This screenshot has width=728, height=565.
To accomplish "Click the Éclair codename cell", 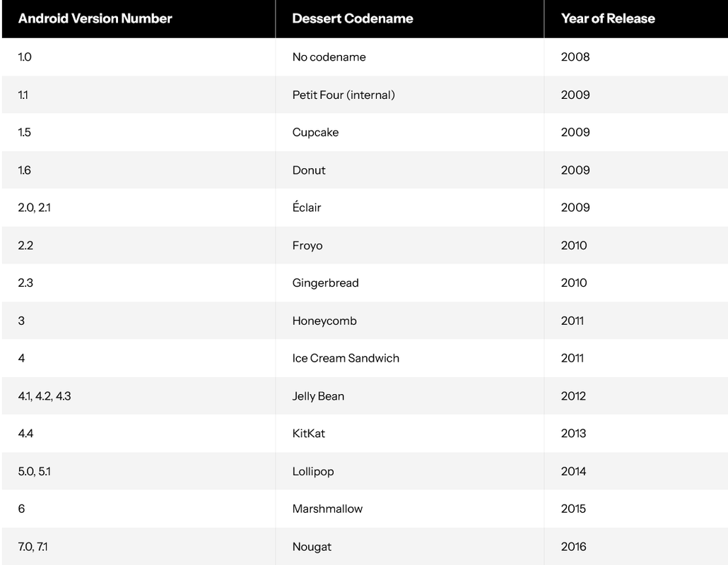I will [x=409, y=208].
